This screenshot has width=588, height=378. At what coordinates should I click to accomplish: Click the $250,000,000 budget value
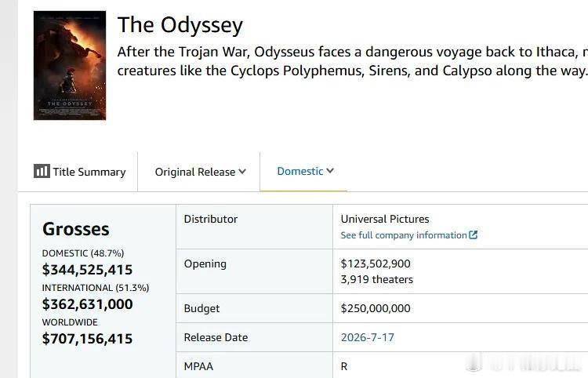coord(376,308)
